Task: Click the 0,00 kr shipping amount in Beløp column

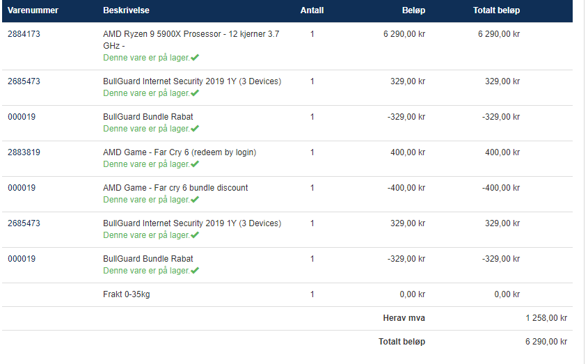Action: (x=413, y=294)
